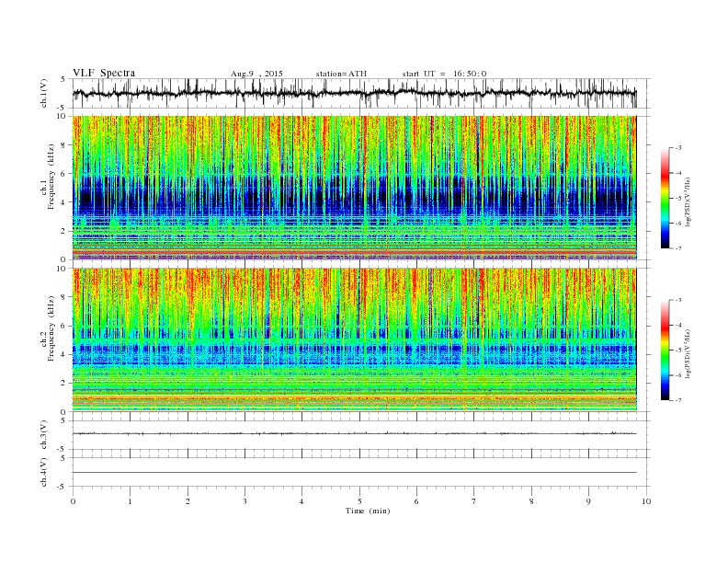728x563 pixels.
Task: Click the ch.1 Frequency (kHz) axis label
Action: 48,177
